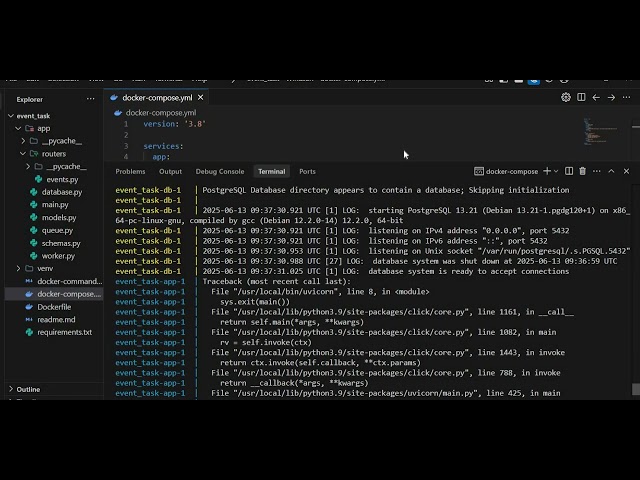Open queue.py file
The width and height of the screenshot is (640, 480).
click(x=57, y=230)
